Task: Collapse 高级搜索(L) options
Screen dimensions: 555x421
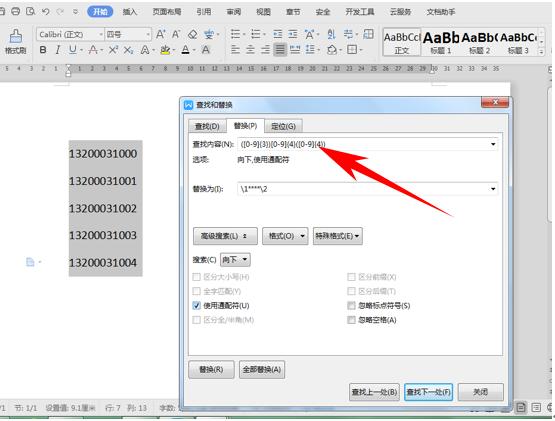Action: point(225,236)
